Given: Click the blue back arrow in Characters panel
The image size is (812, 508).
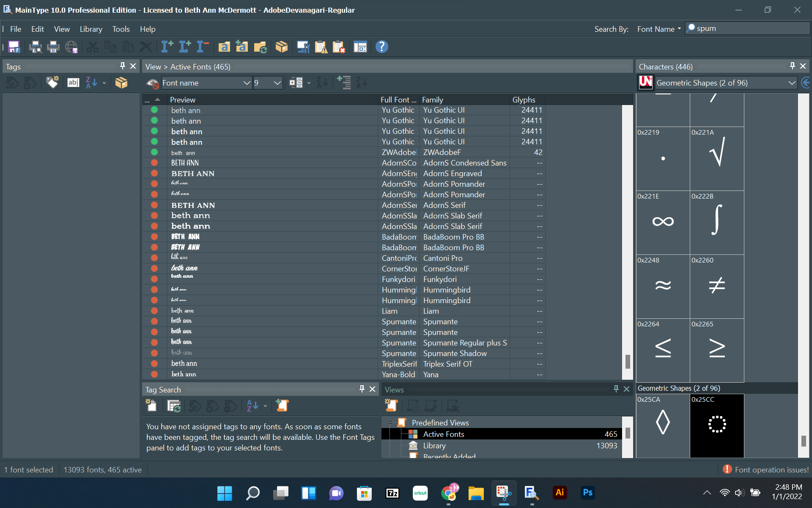Looking at the screenshot, I should tap(806, 83).
